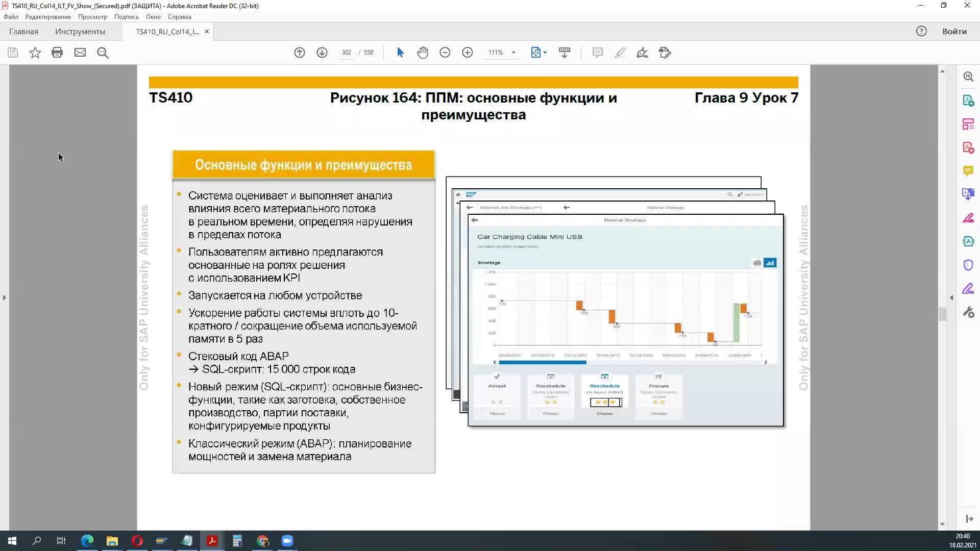This screenshot has width=980, height=551.
Task: Go to next page arrow
Action: pos(322,53)
